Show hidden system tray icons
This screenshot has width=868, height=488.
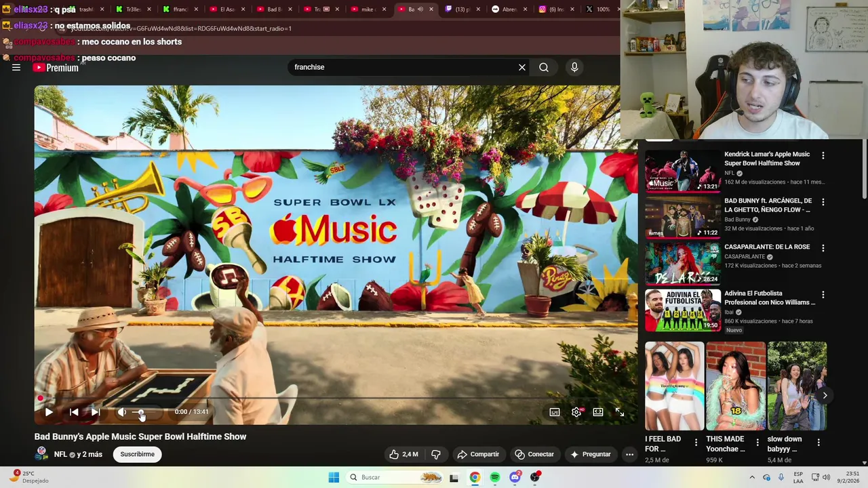tap(752, 477)
